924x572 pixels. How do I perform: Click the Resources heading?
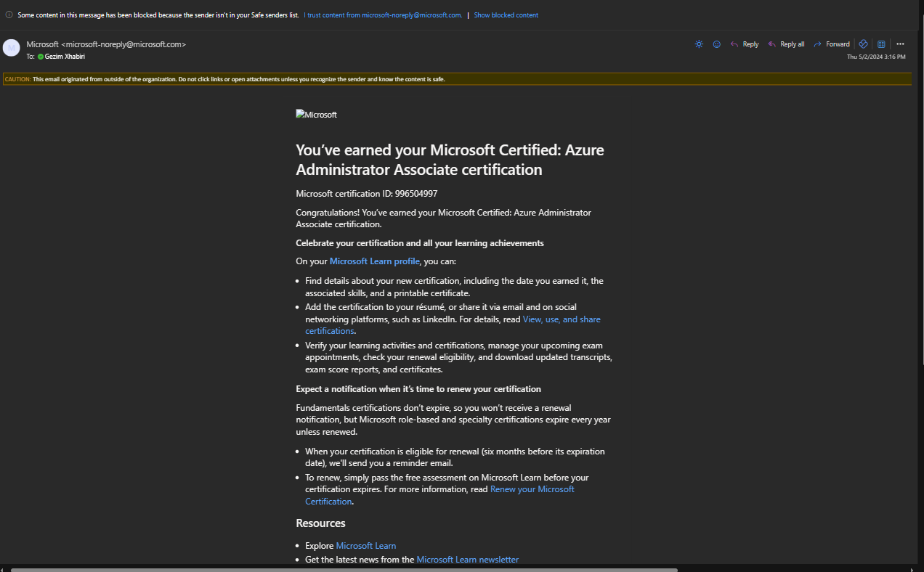coord(320,523)
